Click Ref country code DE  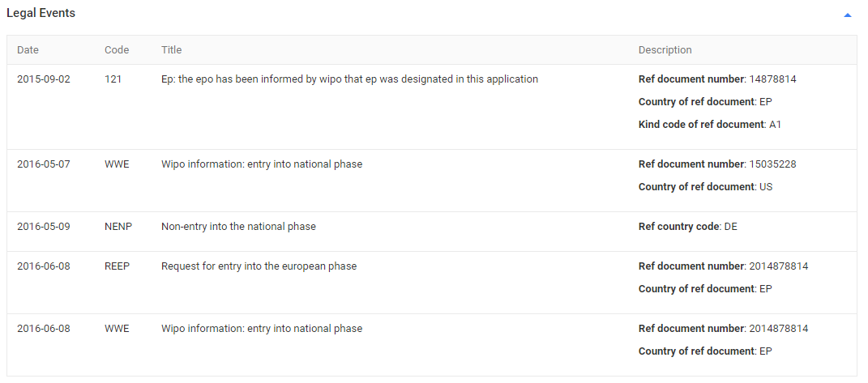pyautogui.click(x=687, y=227)
